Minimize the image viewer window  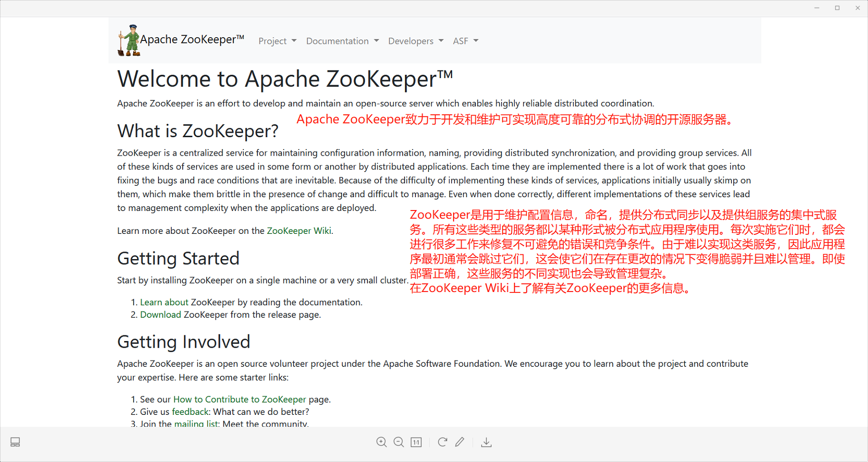tap(817, 8)
